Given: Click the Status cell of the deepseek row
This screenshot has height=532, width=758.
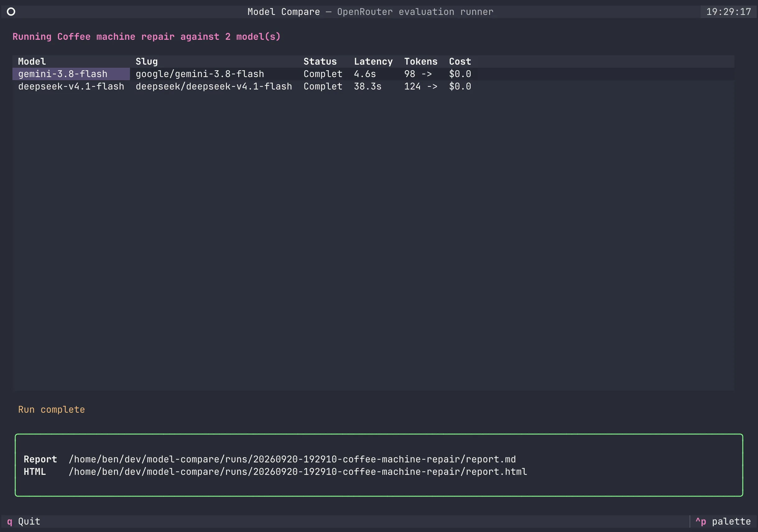Looking at the screenshot, I should tap(323, 86).
